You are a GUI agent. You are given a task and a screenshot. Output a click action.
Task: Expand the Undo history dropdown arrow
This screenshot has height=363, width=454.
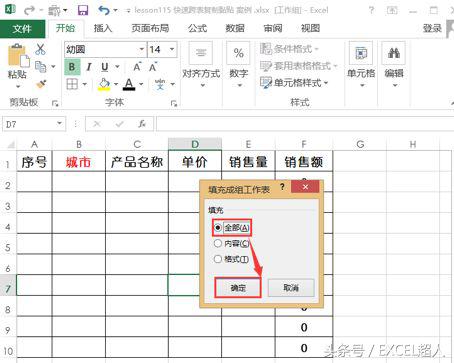(x=116, y=10)
